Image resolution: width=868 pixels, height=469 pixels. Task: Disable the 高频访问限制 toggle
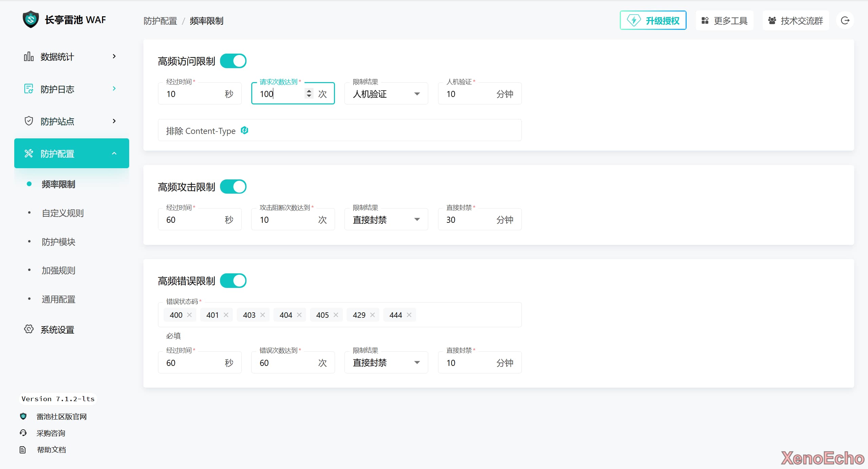click(233, 61)
